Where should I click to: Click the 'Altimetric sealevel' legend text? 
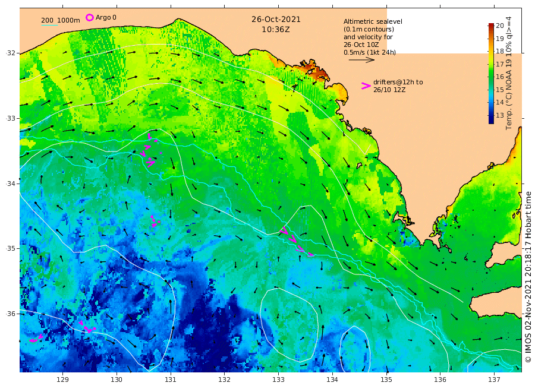pos(373,21)
